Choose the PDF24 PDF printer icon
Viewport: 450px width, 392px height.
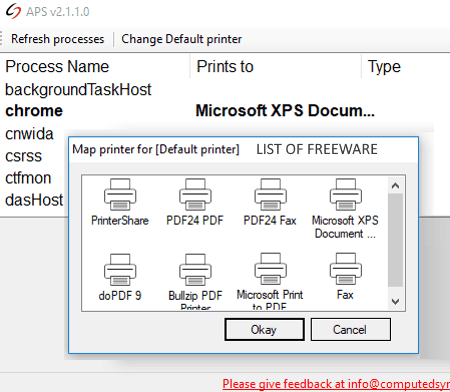click(x=195, y=195)
